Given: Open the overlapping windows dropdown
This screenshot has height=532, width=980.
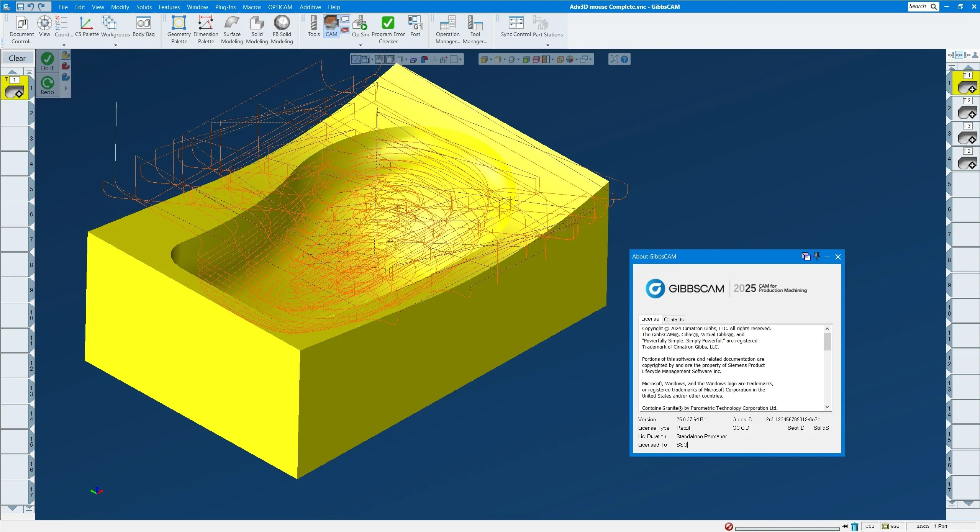Looking at the screenshot, I should (591, 59).
